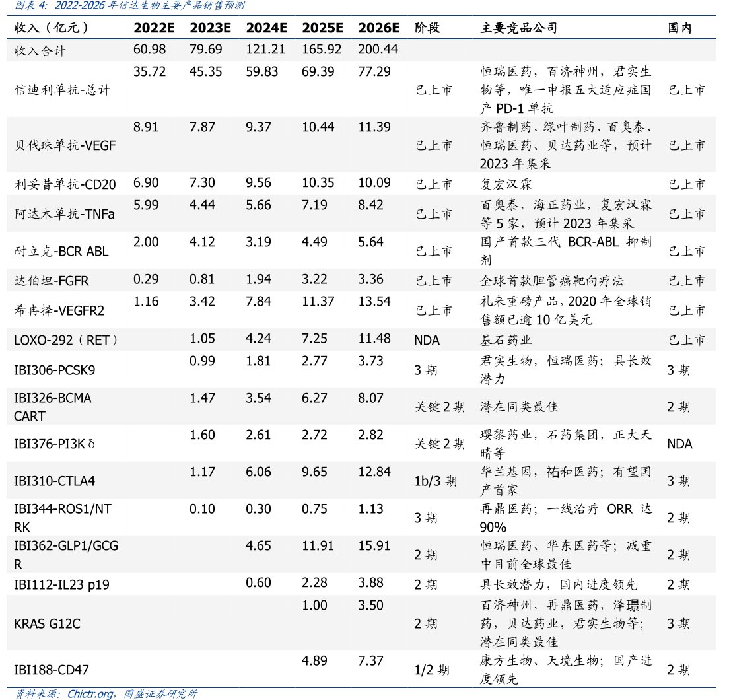Click the '贝伐珠单抗-VEGF' row label
Screen dimensions: 729x700
[65, 145]
